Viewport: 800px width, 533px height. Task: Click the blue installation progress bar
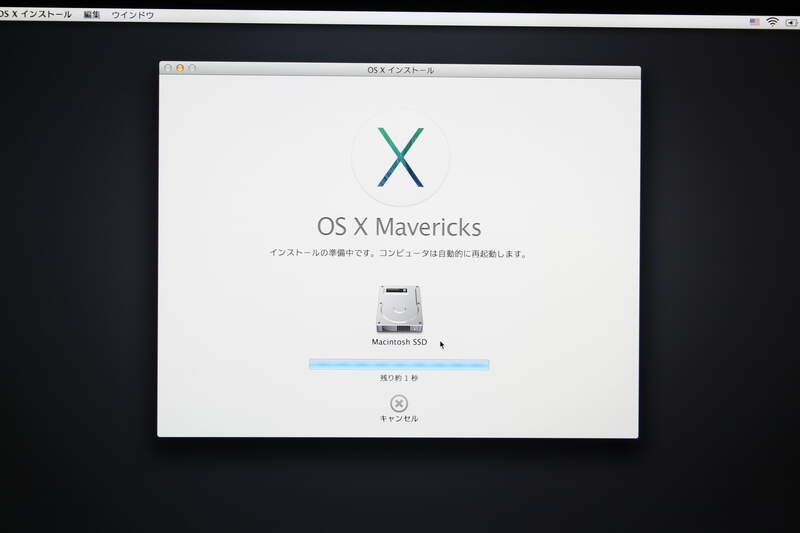(399, 365)
